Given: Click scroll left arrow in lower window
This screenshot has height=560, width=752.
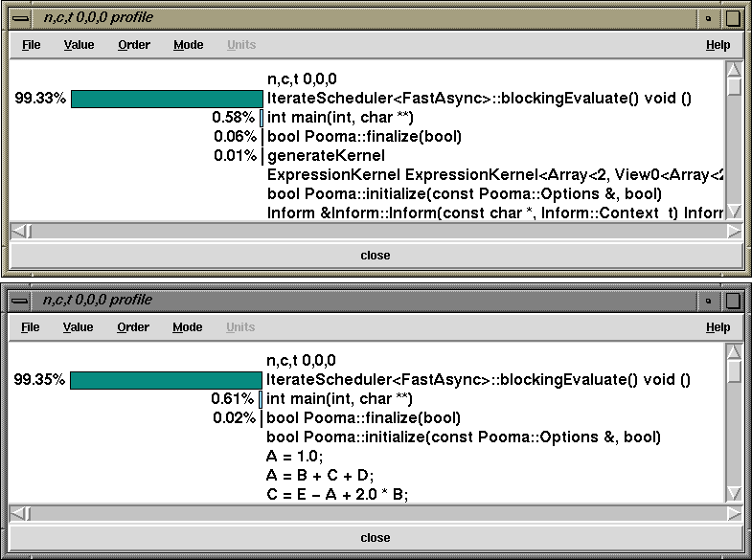Looking at the screenshot, I should (x=17, y=513).
